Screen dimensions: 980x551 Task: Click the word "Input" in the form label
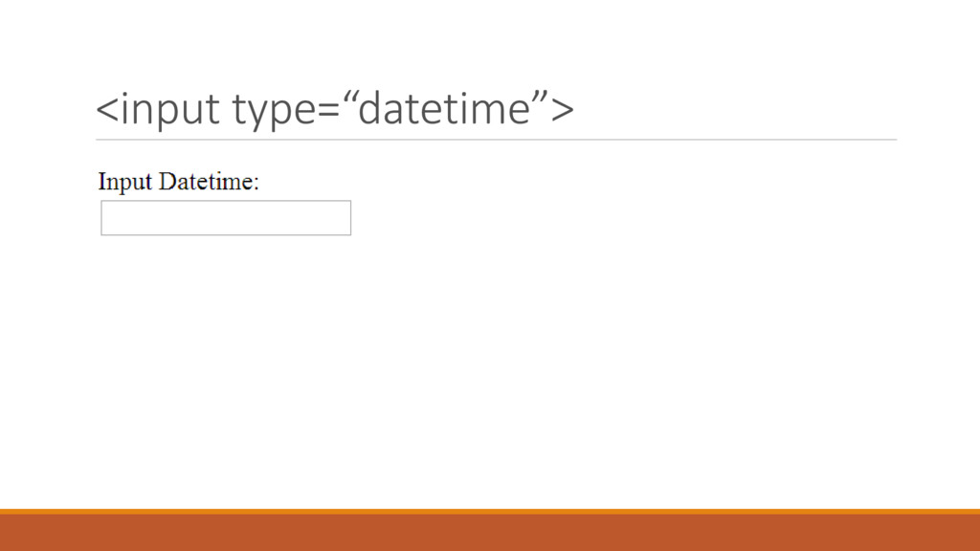tap(125, 182)
